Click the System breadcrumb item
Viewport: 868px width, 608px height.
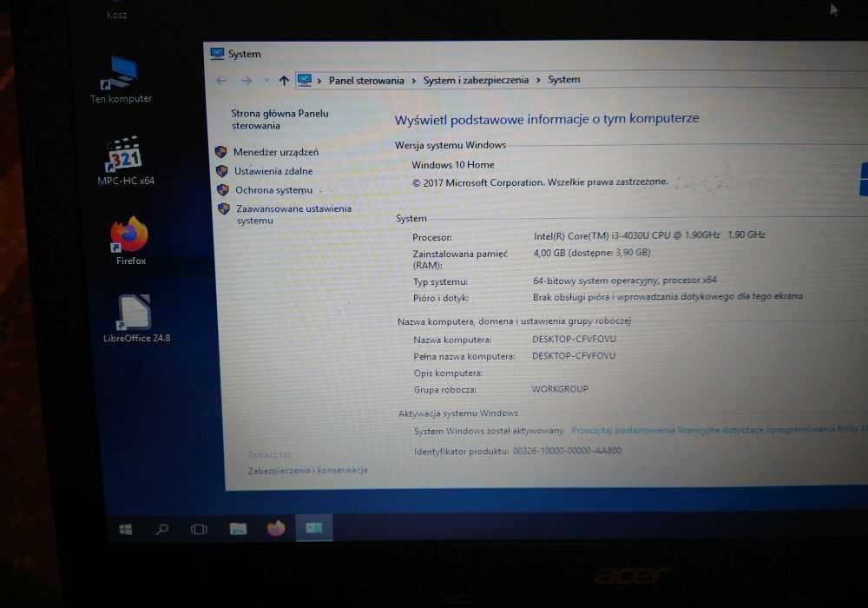point(564,79)
